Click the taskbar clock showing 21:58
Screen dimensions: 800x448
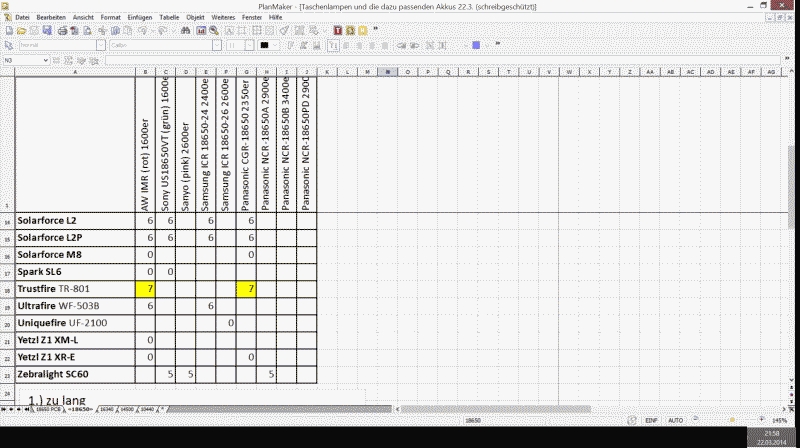coord(771,438)
